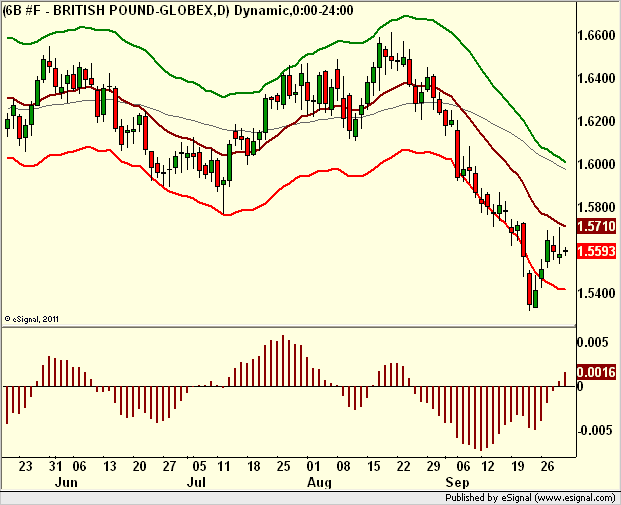Click the date label 20 on time axis
Viewport: 621px width, 505px height.
(139, 466)
